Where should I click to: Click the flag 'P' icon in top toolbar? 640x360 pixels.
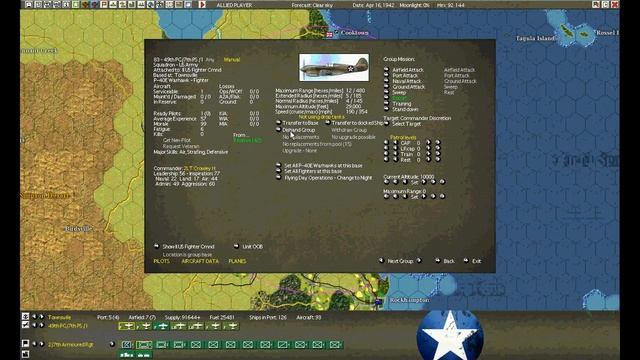point(104,5)
